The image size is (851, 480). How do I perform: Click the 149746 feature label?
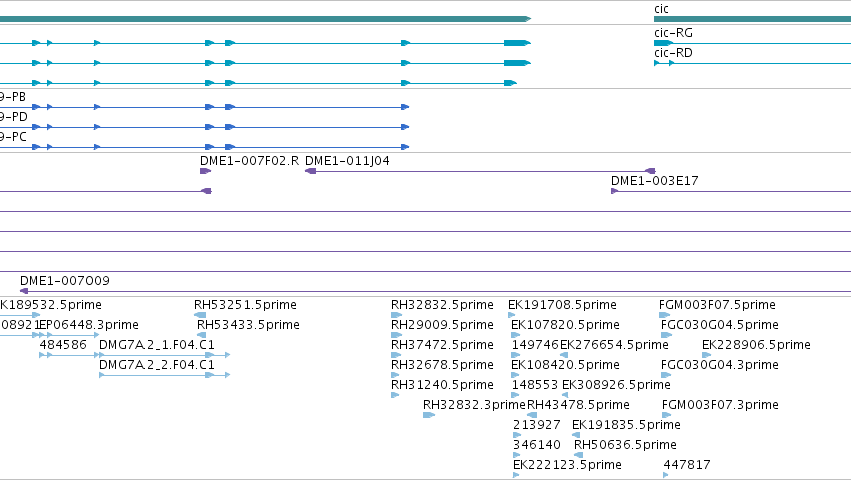534,345
